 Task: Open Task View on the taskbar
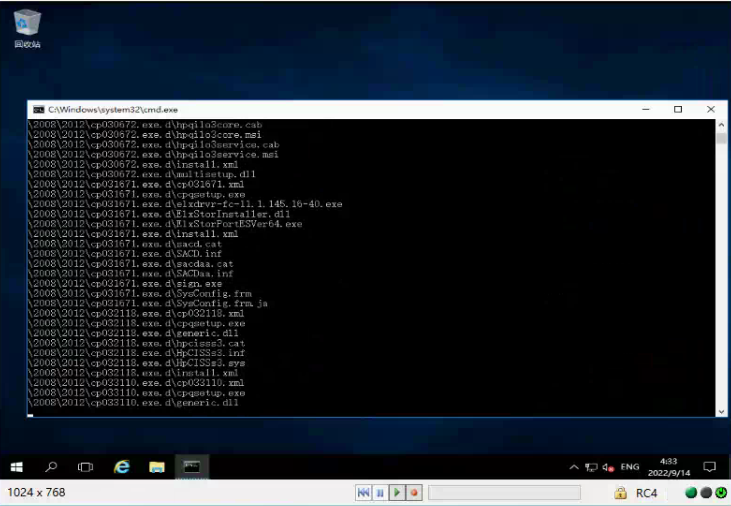click(86, 467)
